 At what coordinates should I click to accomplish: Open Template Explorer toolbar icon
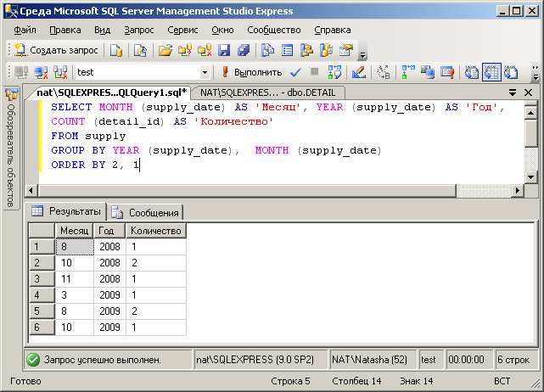326,50
